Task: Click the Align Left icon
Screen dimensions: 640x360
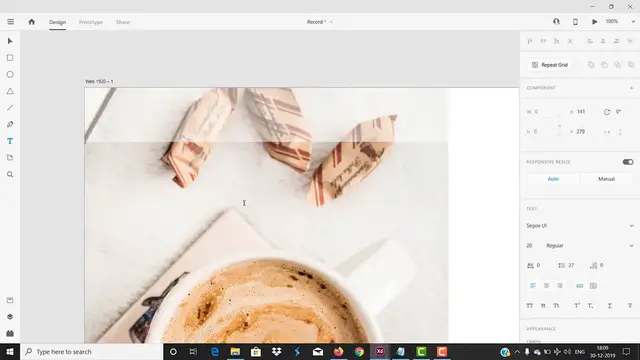Action: pyautogui.click(x=590, y=41)
